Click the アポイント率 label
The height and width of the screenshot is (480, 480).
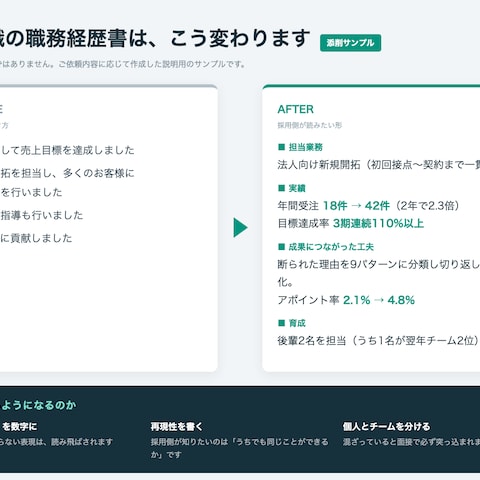click(x=308, y=300)
